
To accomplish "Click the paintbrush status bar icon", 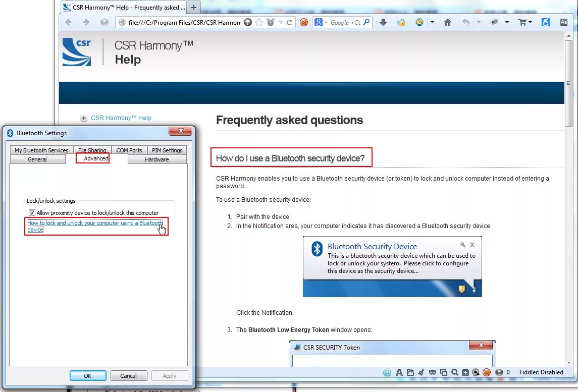I will (422, 372).
